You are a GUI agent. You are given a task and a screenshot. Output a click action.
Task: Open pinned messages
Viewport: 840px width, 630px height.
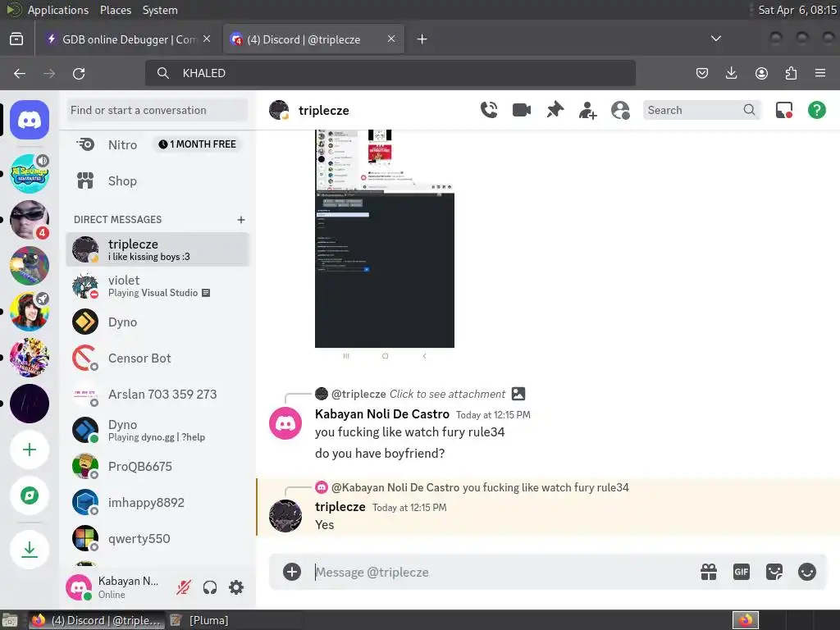[x=555, y=110]
